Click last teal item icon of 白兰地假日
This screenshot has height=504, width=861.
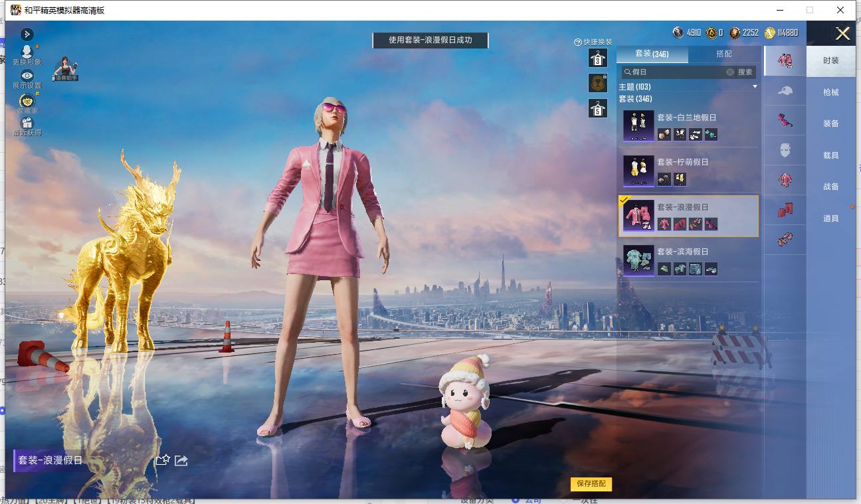pos(711,134)
